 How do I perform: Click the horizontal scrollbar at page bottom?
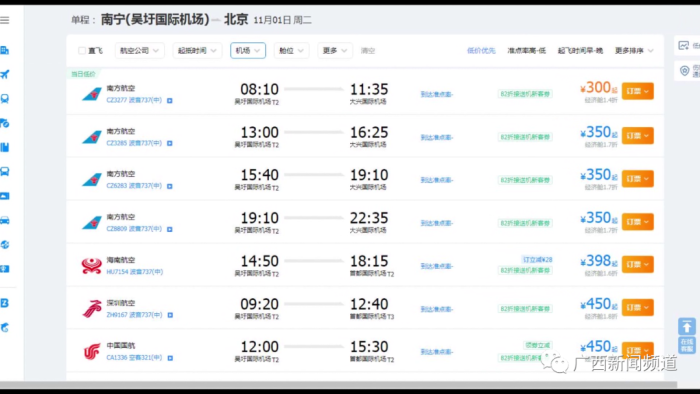click(x=338, y=385)
